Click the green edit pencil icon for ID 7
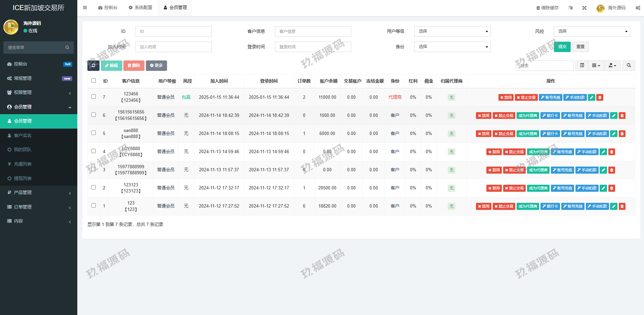Image resolution: width=644 pixels, height=315 pixels. point(592,97)
